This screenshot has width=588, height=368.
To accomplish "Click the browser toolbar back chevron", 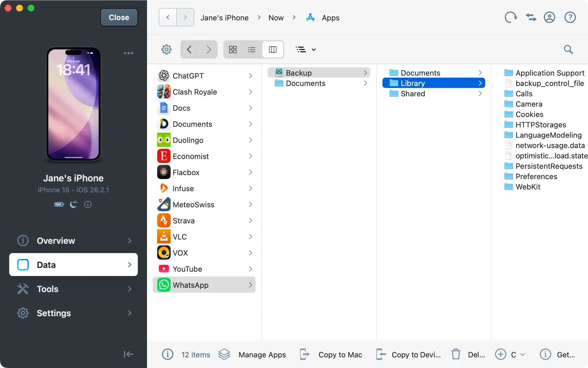I will 189,49.
